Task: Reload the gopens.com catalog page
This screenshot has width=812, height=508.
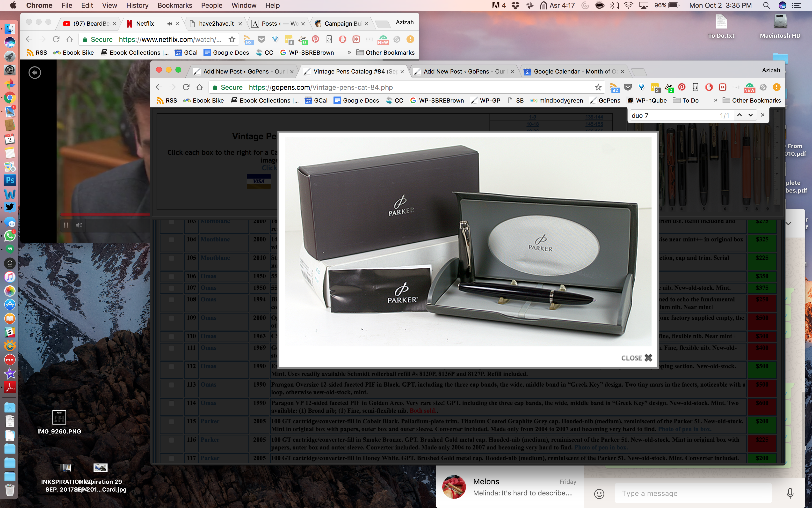Action: (186, 87)
